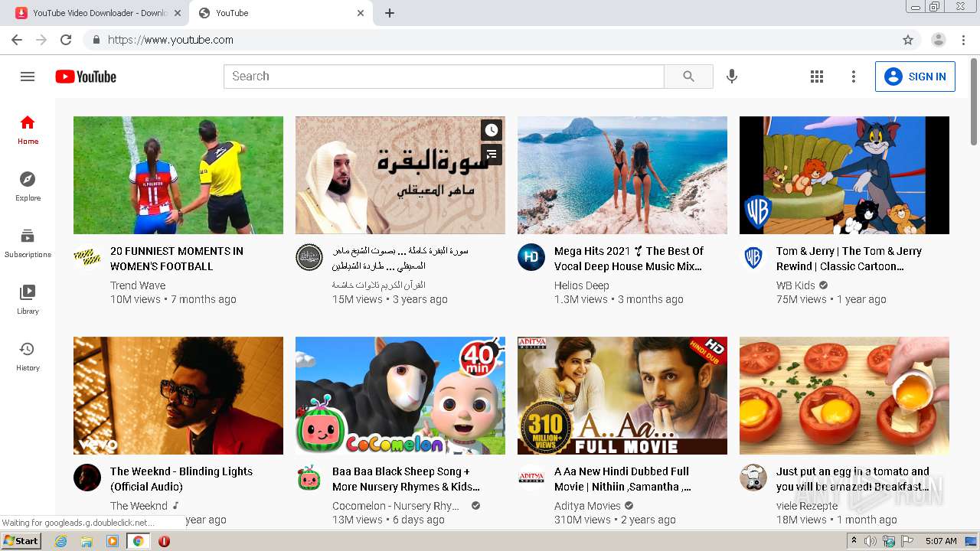This screenshot has height=551, width=980.
Task: Go back in browser
Action: pyautogui.click(x=17, y=40)
